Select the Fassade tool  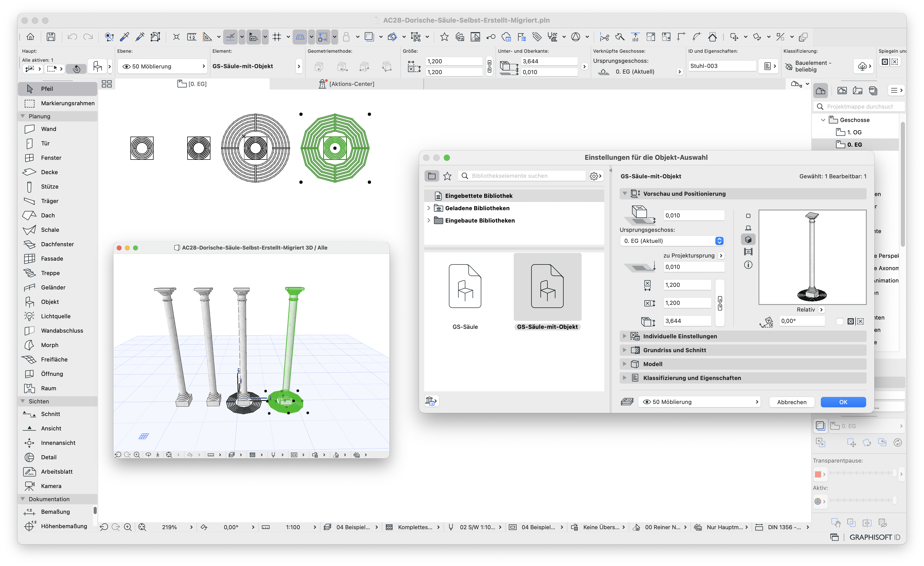coord(57,259)
